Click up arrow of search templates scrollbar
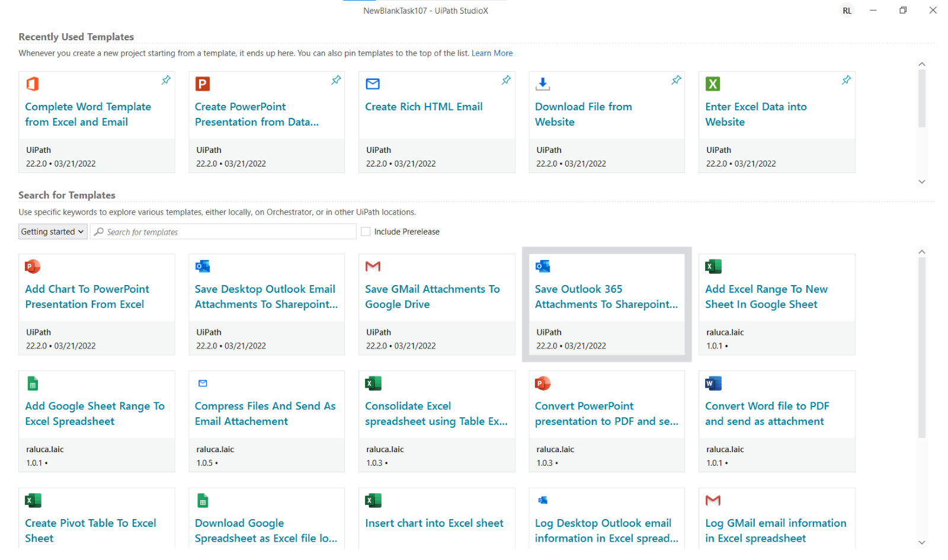 (921, 252)
